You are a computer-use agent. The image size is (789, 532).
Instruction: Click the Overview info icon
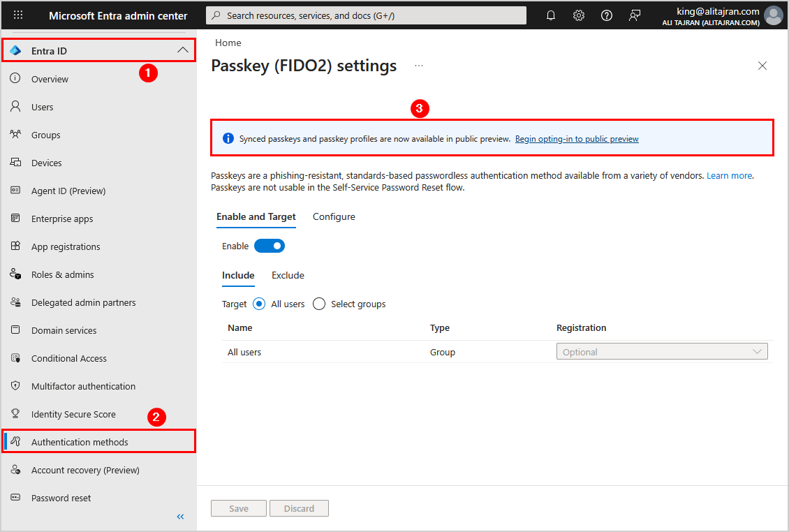point(15,78)
